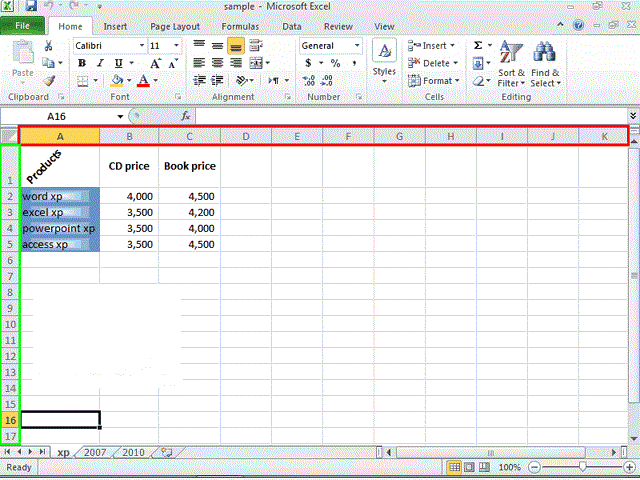This screenshot has width=640, height=480.
Task: Click the Merge & Center icon
Action: (x=256, y=63)
